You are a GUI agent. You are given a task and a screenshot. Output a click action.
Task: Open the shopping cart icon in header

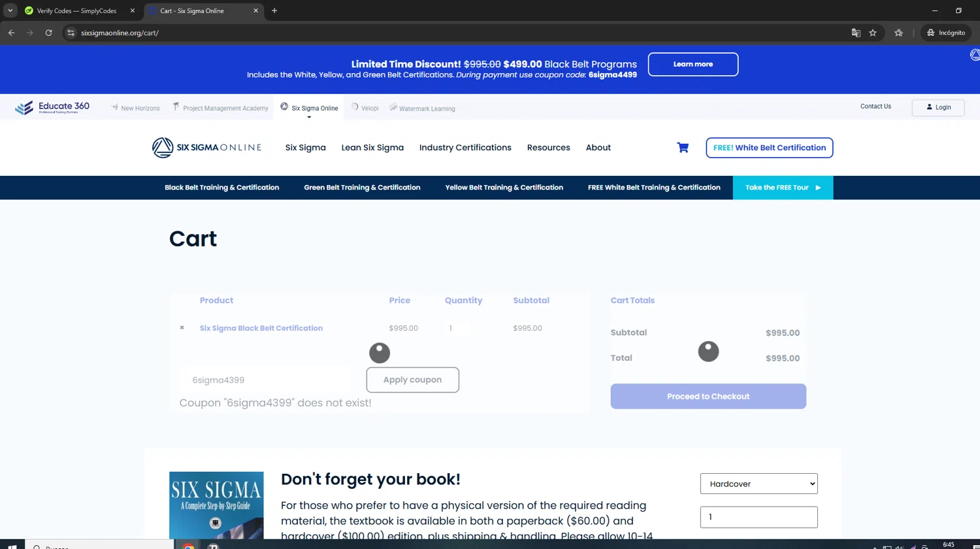pos(683,148)
